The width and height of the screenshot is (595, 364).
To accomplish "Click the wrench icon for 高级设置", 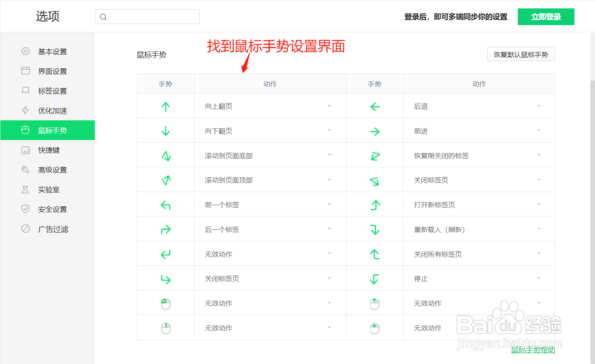I will click(26, 169).
